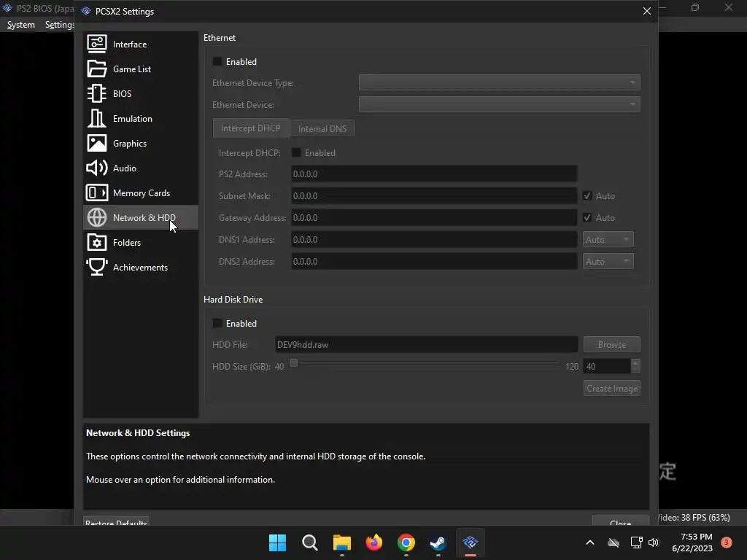Enable the Ethernet checkbox
The image size is (747, 560).
(217, 61)
